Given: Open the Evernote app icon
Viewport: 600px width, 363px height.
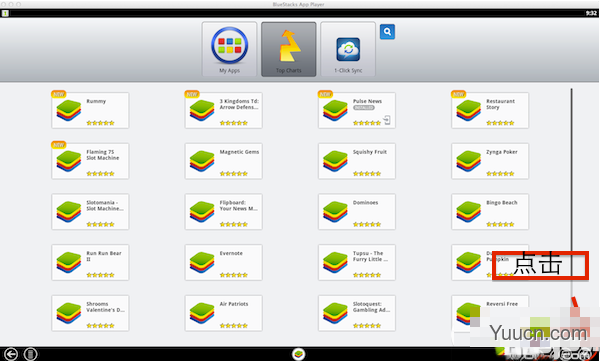Looking at the screenshot, I should (202, 262).
